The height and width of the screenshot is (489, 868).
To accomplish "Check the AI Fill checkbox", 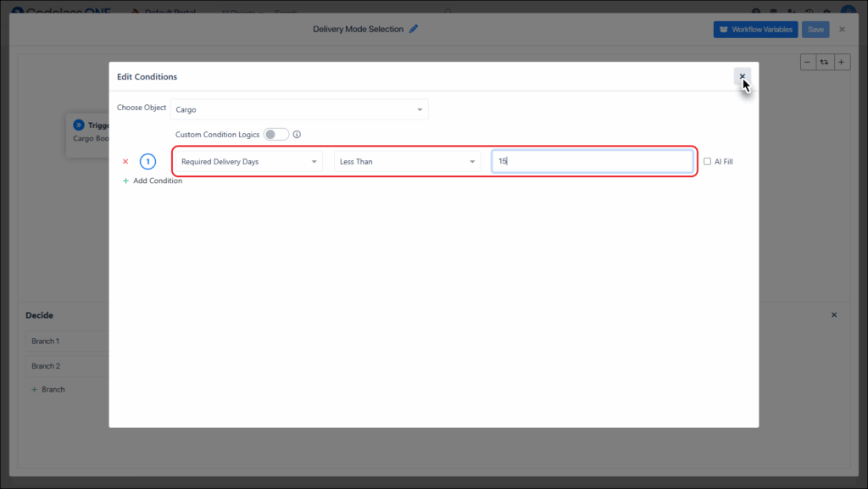I will (708, 161).
